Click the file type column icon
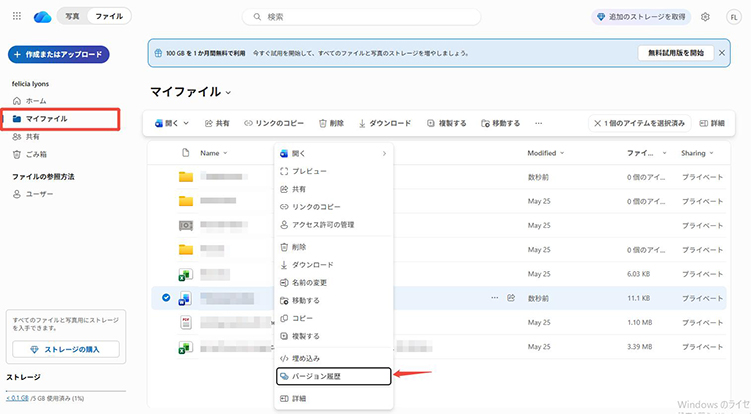The width and height of the screenshot is (751, 414). click(185, 153)
